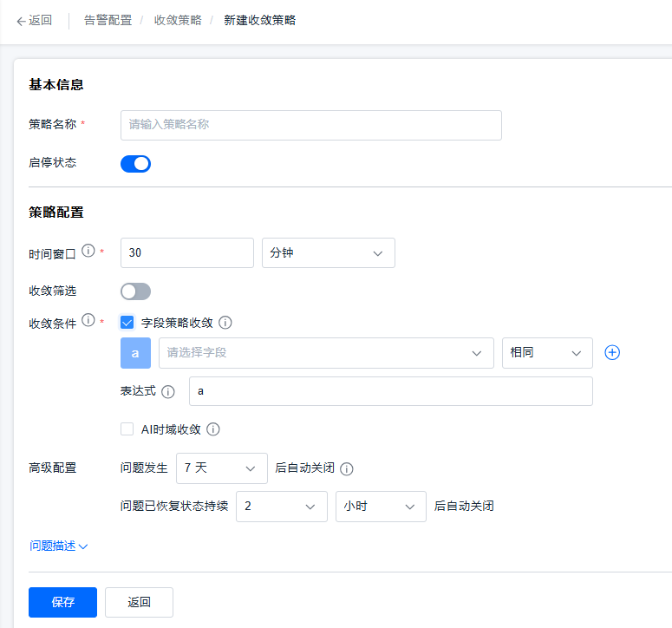Image resolution: width=672 pixels, height=628 pixels.
Task: Click info icon beside 收敛条件 label
Action: tap(88, 321)
